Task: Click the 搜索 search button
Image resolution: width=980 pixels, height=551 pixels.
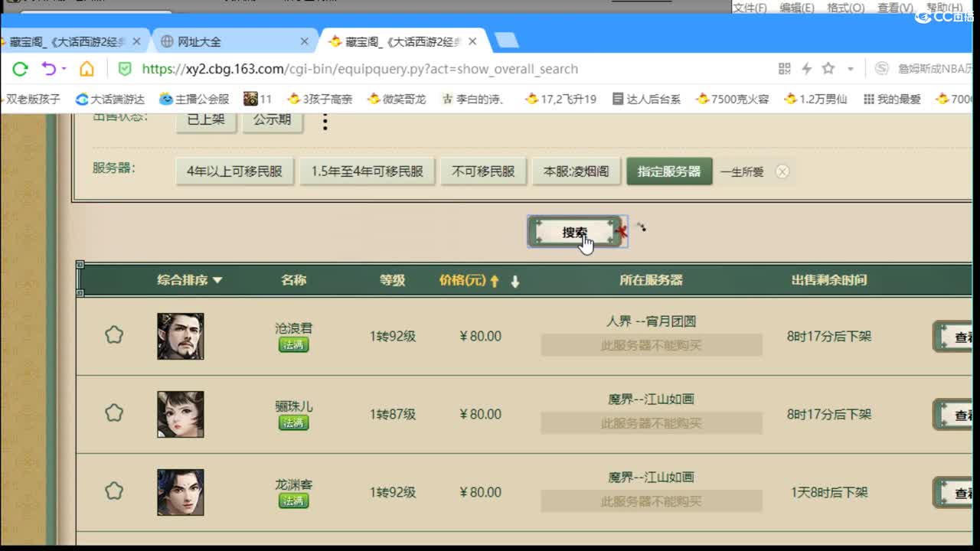Action: click(575, 232)
